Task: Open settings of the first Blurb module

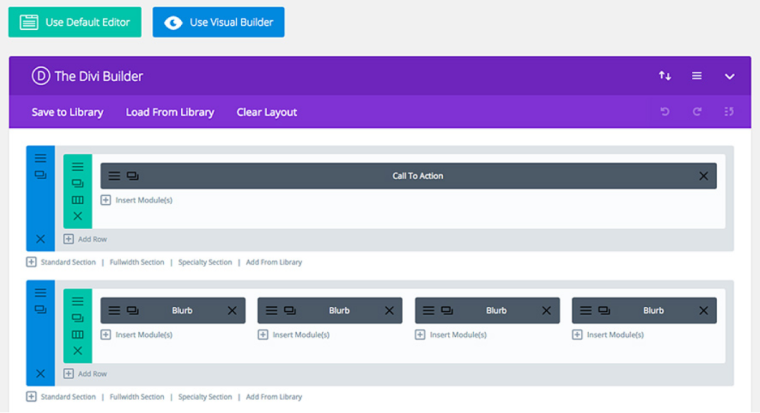Action: (114, 310)
